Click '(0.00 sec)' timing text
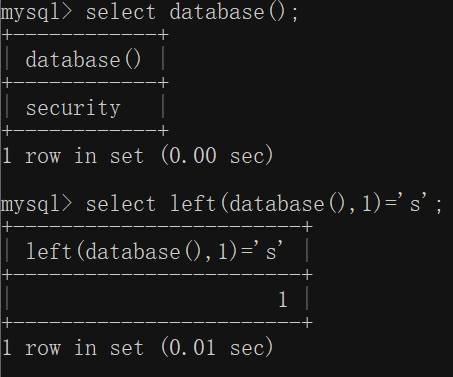Viewport: 453px width, 377px height. [x=217, y=156]
